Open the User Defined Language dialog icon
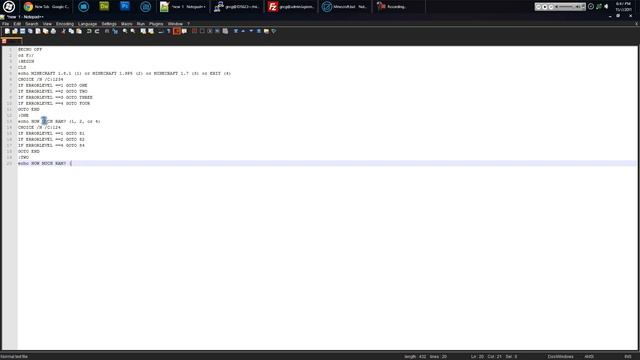The image size is (640, 360). click(184, 31)
